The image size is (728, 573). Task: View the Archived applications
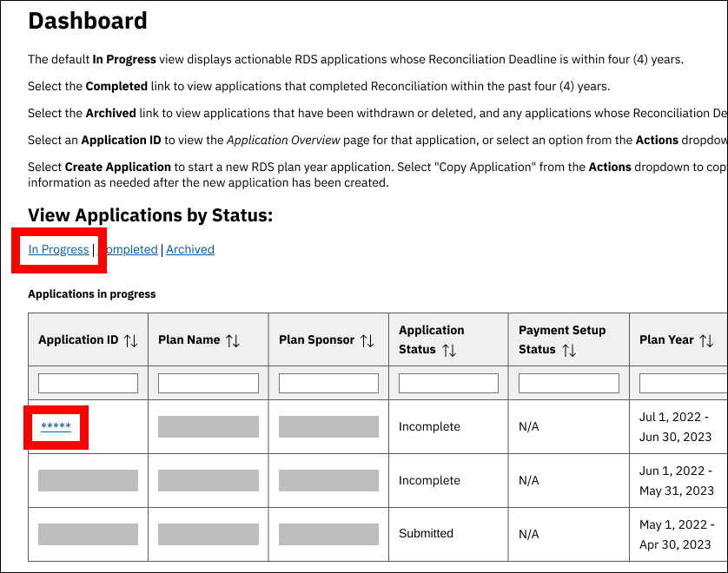[x=190, y=250]
